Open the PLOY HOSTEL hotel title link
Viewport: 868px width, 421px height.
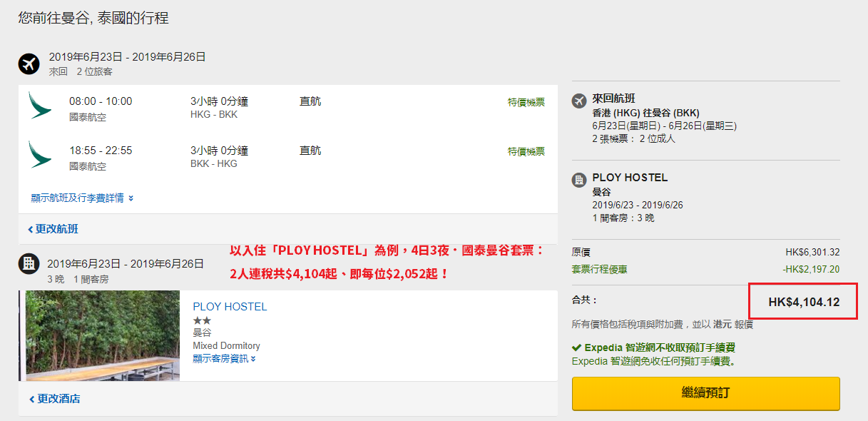click(230, 306)
